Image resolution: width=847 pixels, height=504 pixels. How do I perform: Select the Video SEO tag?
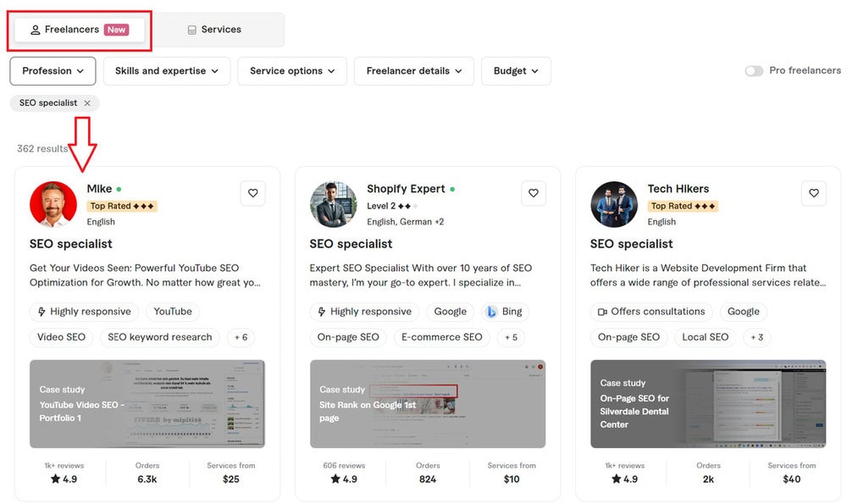(x=61, y=337)
